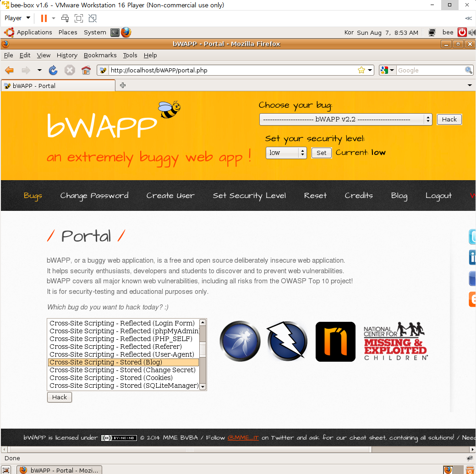The width and height of the screenshot is (476, 474).
Task: Open the Tools menu
Action: pyautogui.click(x=130, y=55)
